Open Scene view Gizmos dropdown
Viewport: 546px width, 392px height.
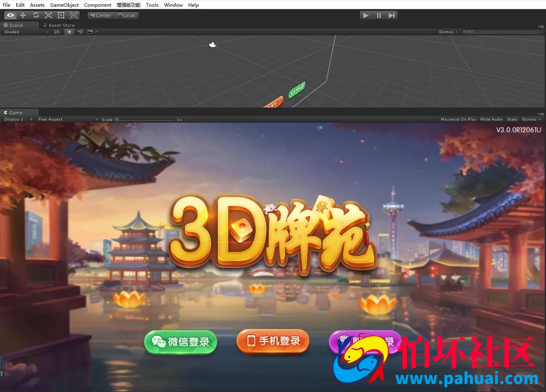tap(448, 32)
